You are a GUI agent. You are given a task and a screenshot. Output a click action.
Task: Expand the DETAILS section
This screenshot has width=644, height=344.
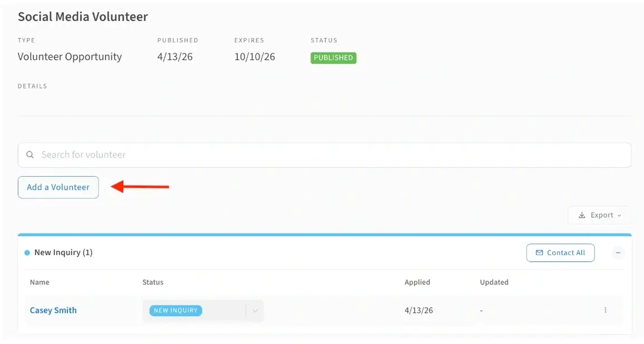(x=32, y=86)
